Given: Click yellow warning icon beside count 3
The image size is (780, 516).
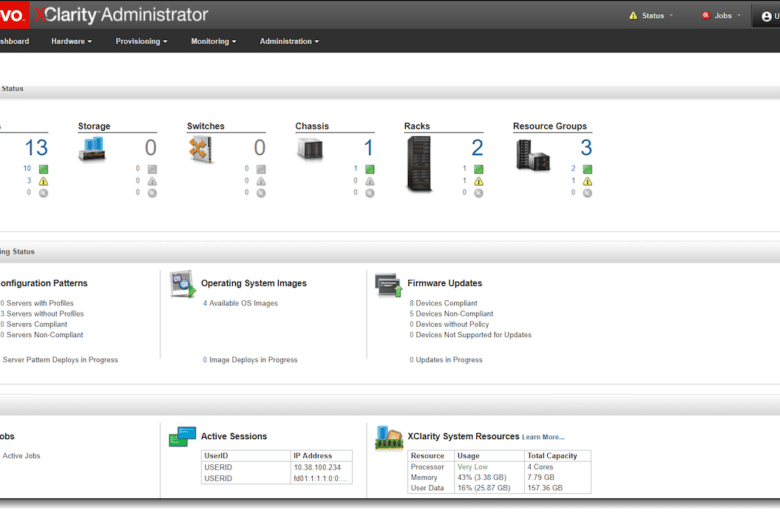Looking at the screenshot, I should (x=43, y=181).
